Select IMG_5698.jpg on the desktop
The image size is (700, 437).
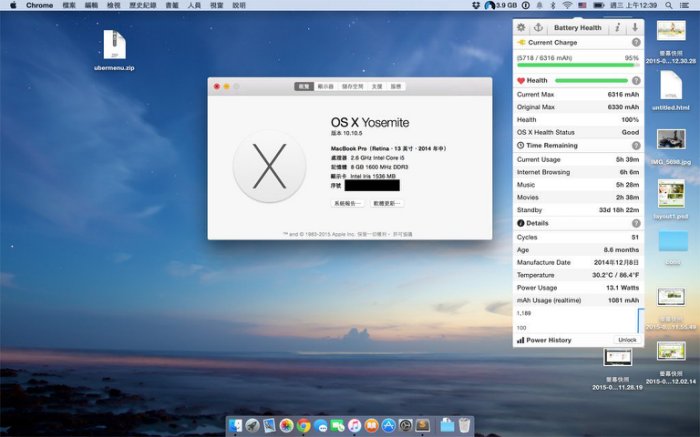coord(671,147)
